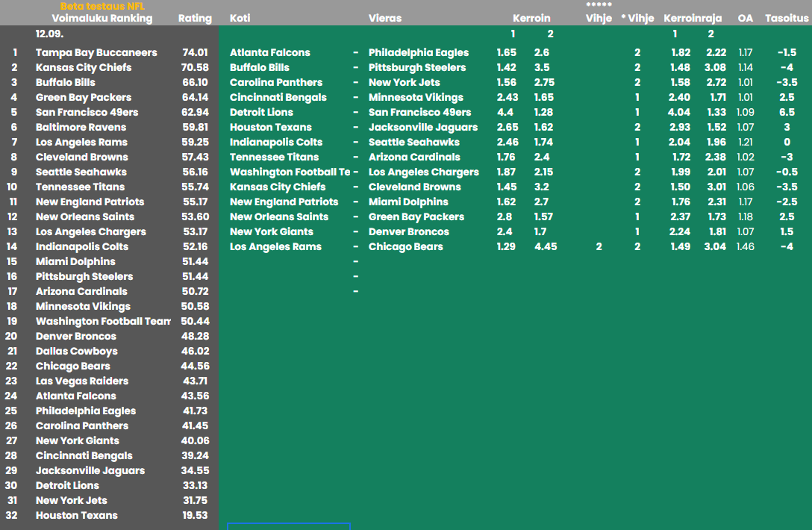Image resolution: width=812 pixels, height=530 pixels.
Task: Click Las Vegas Raiders team cell
Action: [x=82, y=381]
